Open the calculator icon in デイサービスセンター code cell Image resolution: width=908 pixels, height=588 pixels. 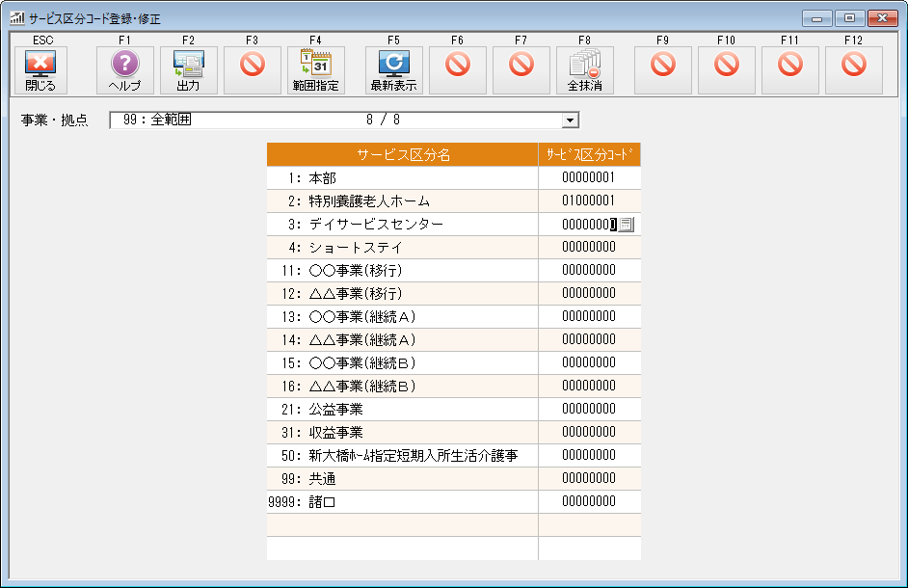[626, 225]
